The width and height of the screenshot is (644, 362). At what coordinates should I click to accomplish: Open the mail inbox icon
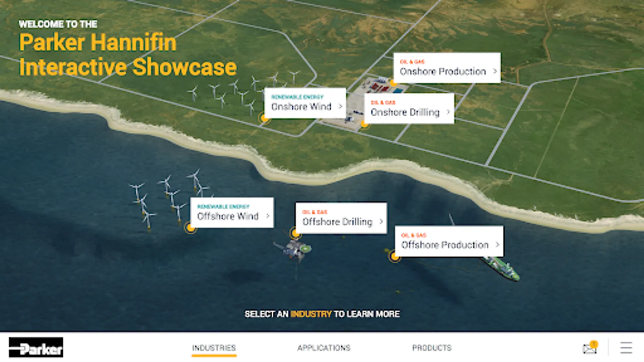590,348
